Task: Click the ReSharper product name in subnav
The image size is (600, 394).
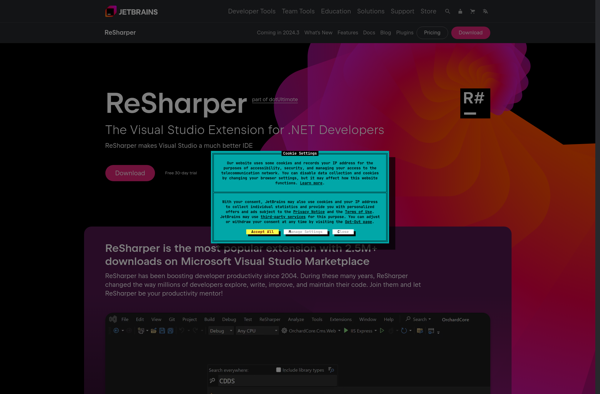Action: point(120,33)
